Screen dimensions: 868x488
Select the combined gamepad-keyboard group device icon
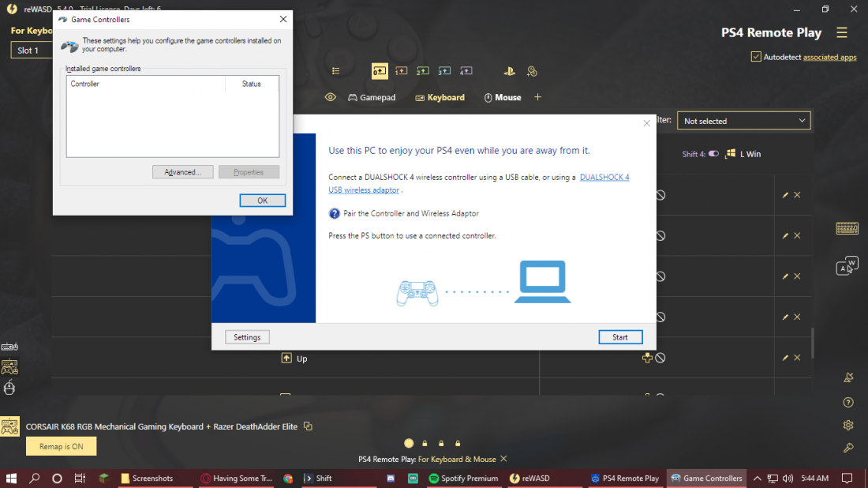(x=9, y=366)
